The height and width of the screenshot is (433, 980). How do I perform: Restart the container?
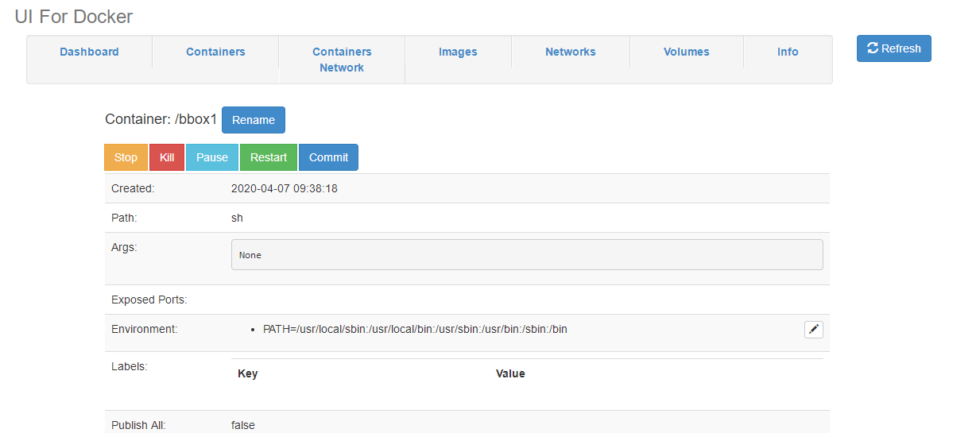tap(269, 157)
